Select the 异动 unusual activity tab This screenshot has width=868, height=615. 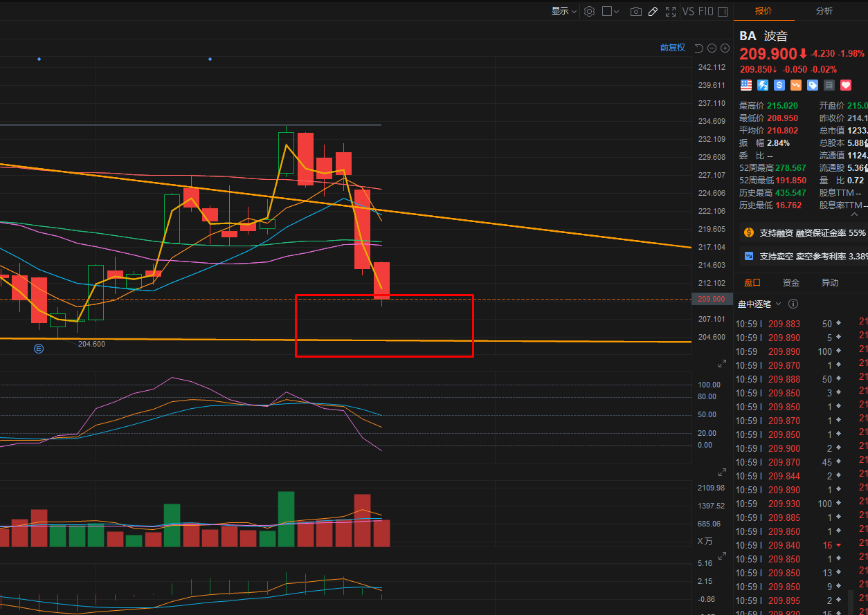pos(830,282)
